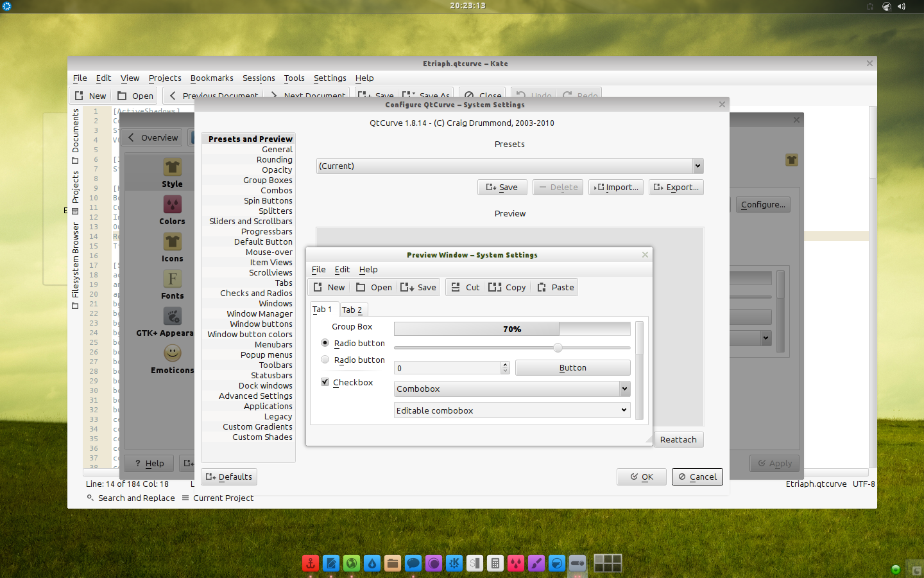Click Defaults button in QtCurve dialog
Screen dimensions: 924x578
pyautogui.click(x=229, y=477)
